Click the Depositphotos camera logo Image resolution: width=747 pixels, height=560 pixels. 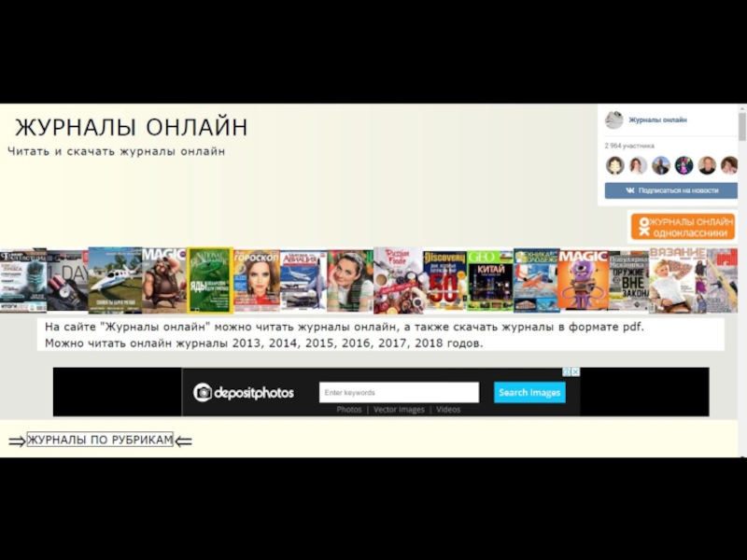[x=203, y=393]
